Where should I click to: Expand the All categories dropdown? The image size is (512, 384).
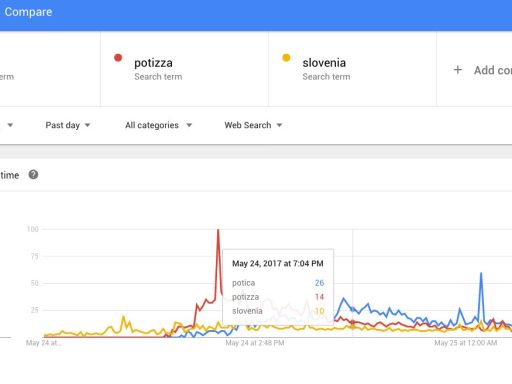[158, 125]
